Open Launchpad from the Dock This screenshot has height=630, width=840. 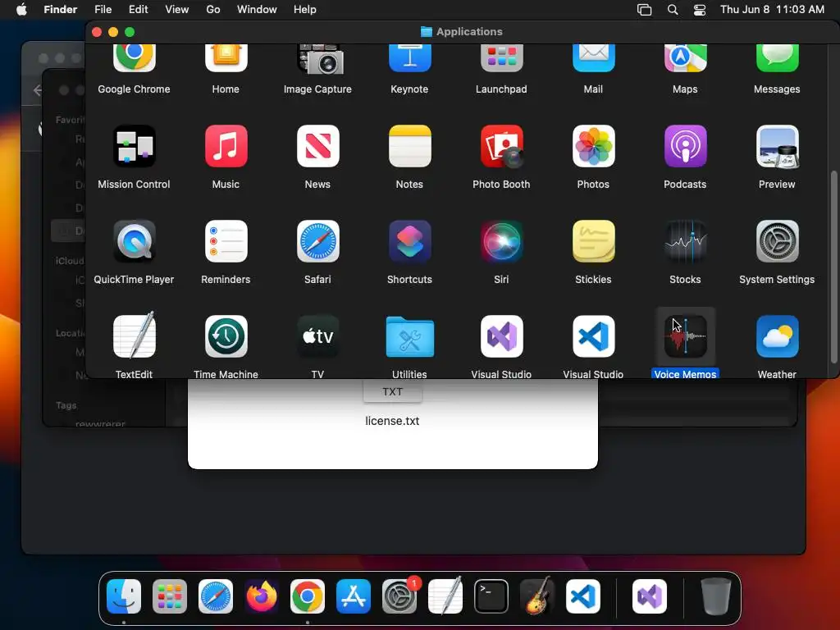pos(170,596)
